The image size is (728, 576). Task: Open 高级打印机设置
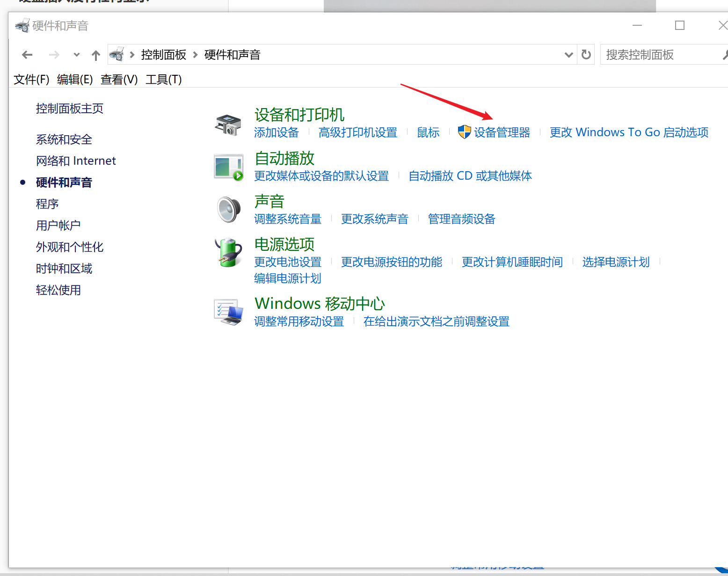pyautogui.click(x=358, y=132)
